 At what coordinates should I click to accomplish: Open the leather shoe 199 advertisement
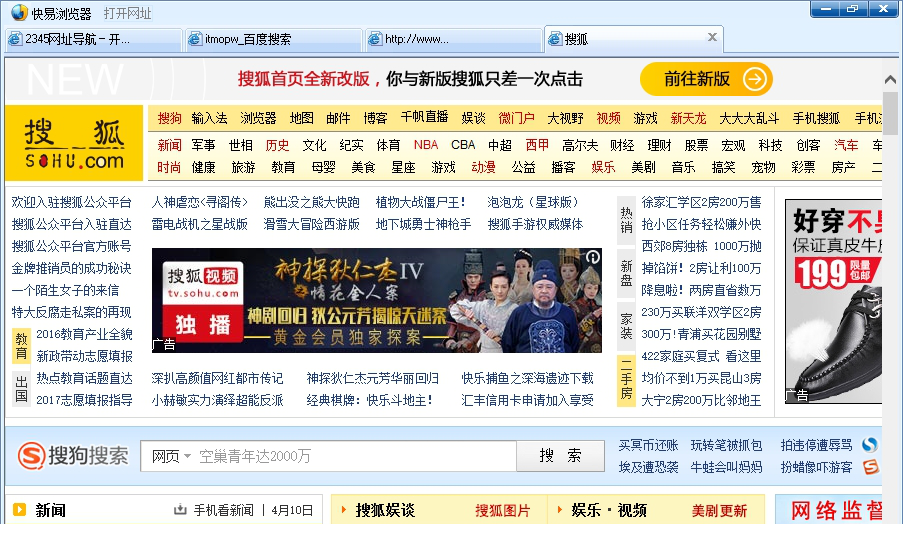[833, 301]
